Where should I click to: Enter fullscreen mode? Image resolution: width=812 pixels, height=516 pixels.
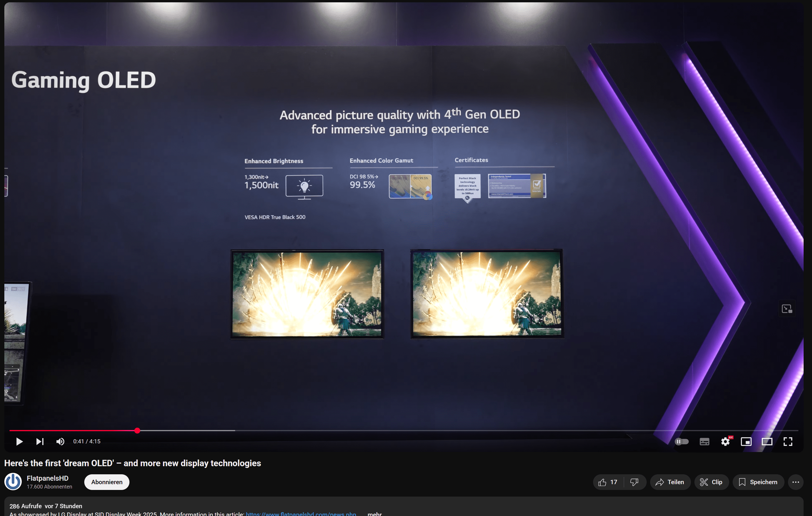coord(788,442)
